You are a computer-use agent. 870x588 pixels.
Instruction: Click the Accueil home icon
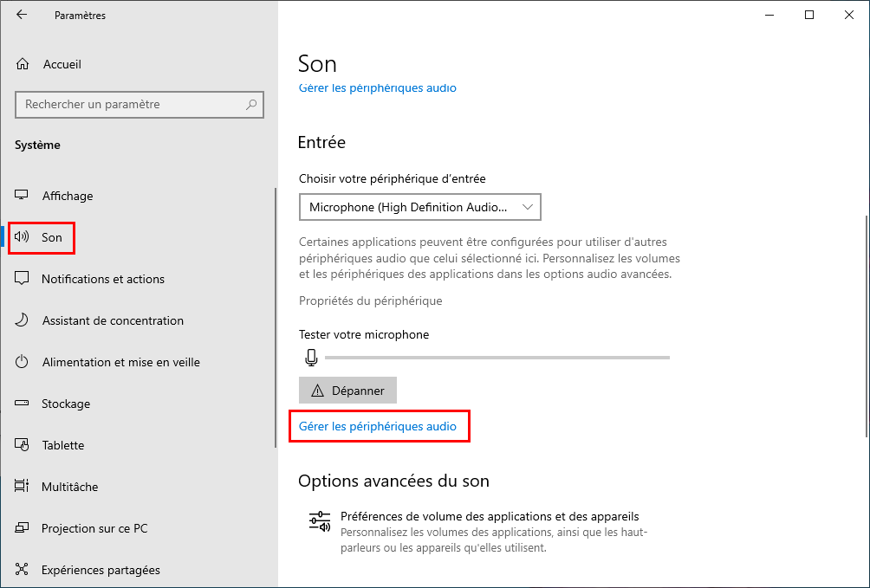[x=23, y=64]
